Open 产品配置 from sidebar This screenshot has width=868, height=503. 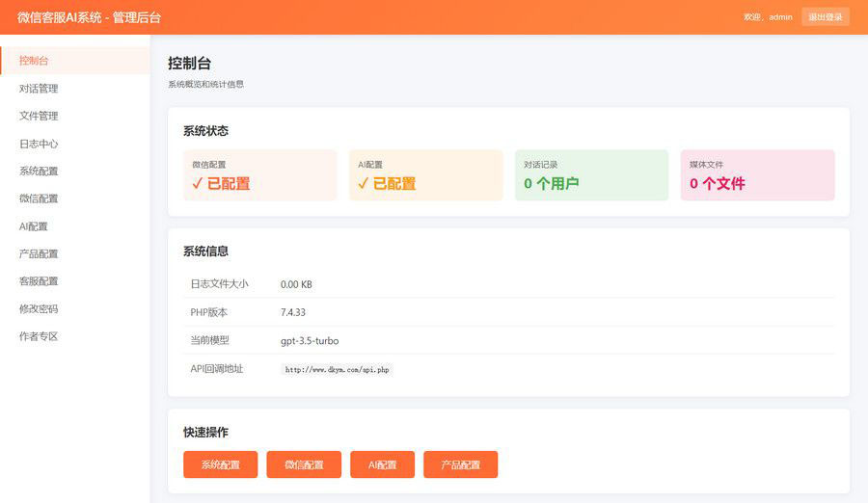(39, 254)
